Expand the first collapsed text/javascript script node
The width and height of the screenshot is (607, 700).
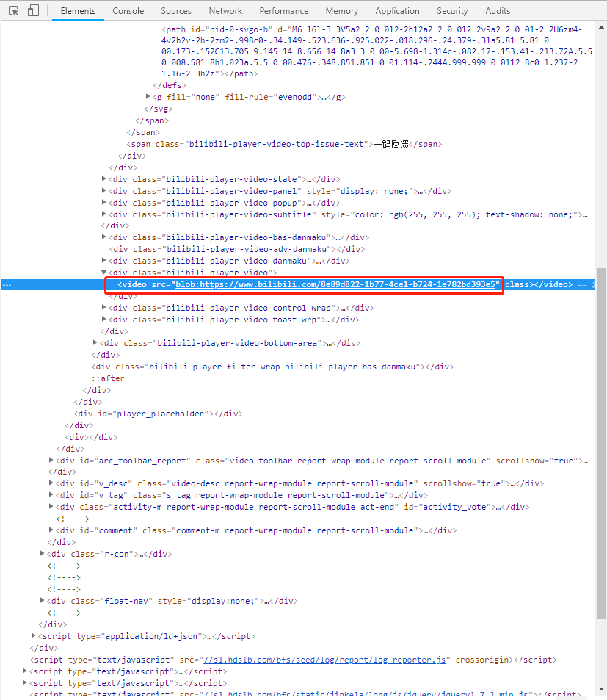point(25,671)
